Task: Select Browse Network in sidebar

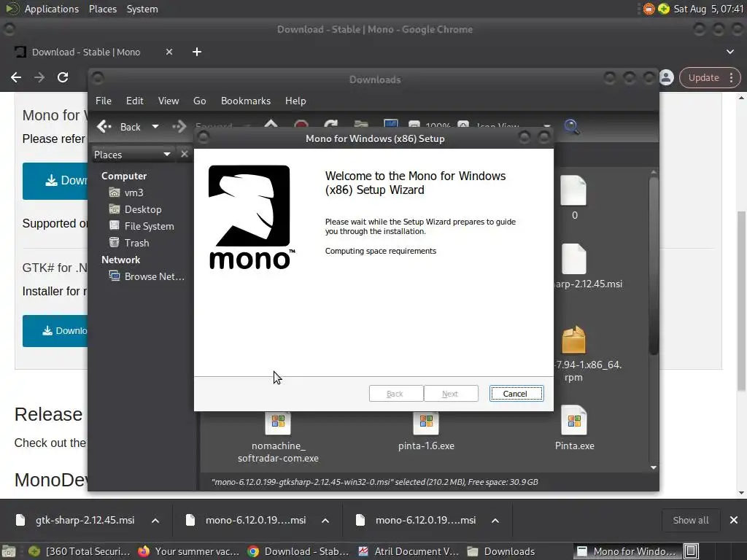Action: point(147,276)
